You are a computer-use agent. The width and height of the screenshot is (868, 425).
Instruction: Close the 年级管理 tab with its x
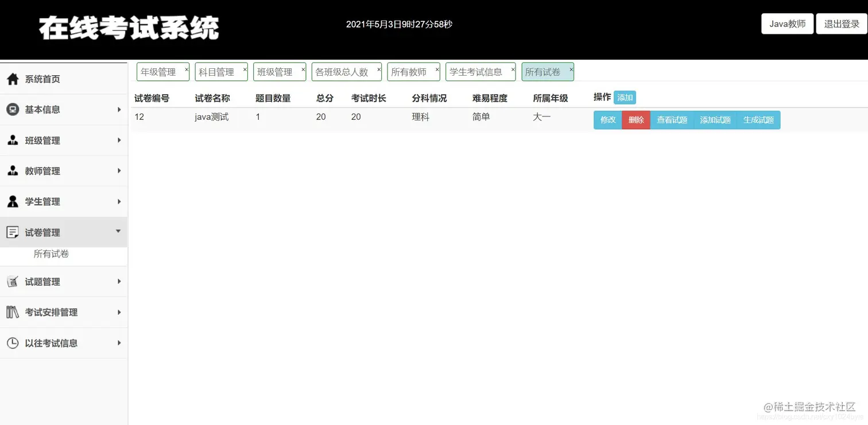pyautogui.click(x=187, y=69)
